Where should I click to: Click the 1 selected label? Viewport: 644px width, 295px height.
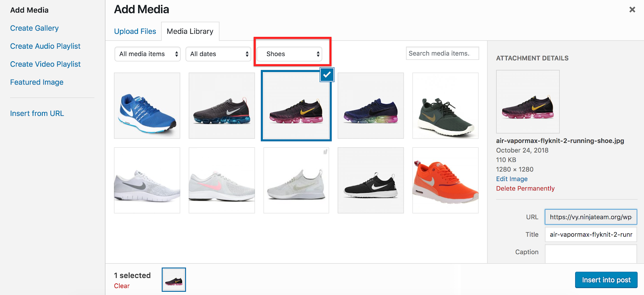(x=132, y=276)
